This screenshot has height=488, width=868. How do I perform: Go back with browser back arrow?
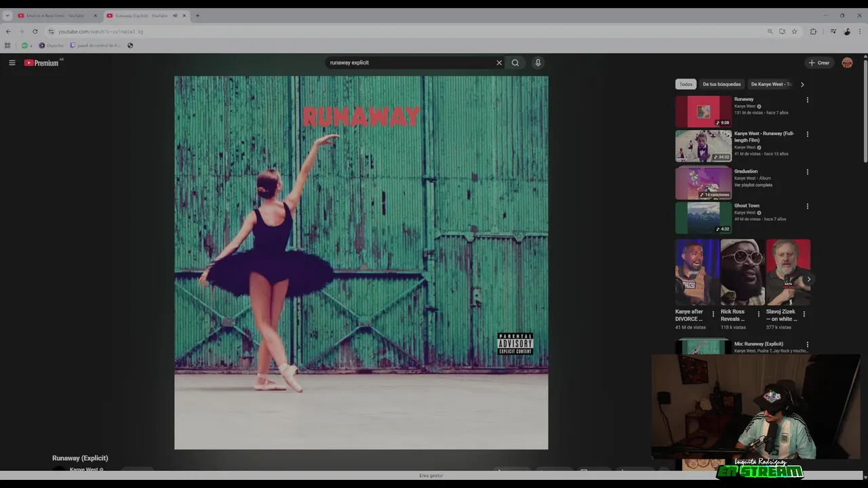coord(8,31)
